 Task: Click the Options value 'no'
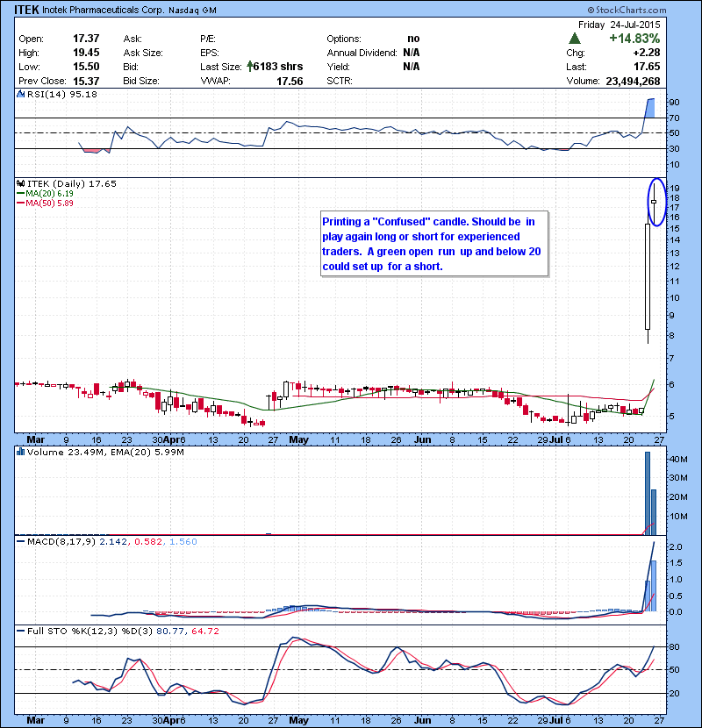point(413,39)
